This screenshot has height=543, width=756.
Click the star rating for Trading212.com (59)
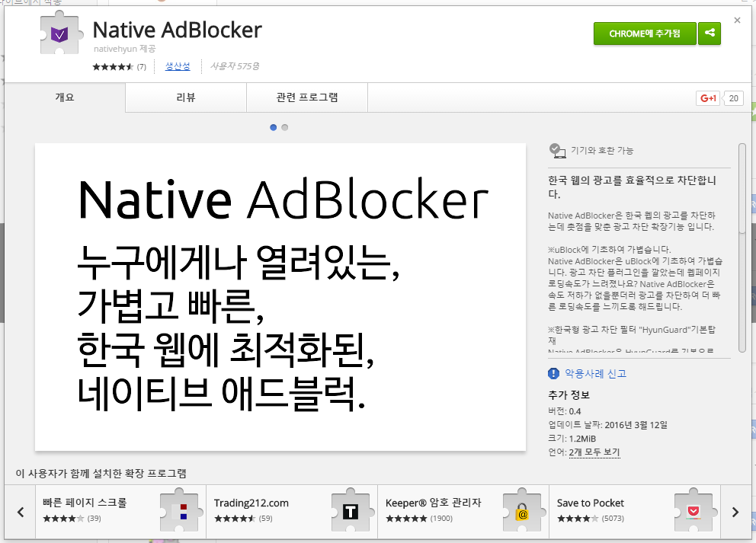[235, 519]
